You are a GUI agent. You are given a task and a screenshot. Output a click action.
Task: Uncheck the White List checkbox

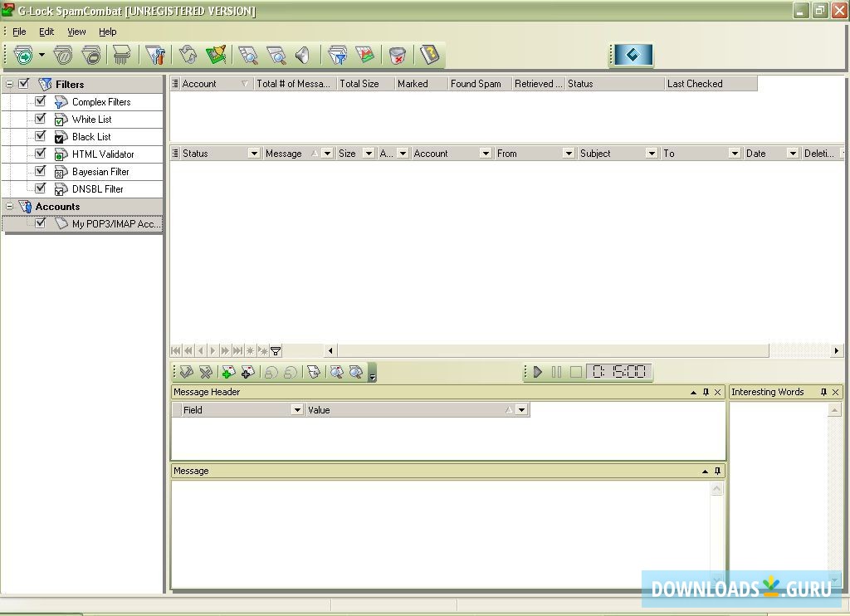tap(40, 118)
